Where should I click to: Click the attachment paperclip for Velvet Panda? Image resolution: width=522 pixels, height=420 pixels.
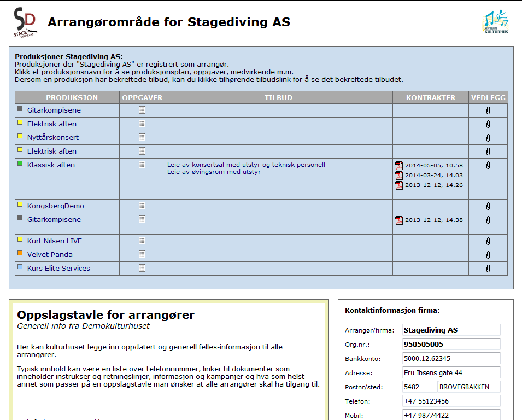click(488, 255)
